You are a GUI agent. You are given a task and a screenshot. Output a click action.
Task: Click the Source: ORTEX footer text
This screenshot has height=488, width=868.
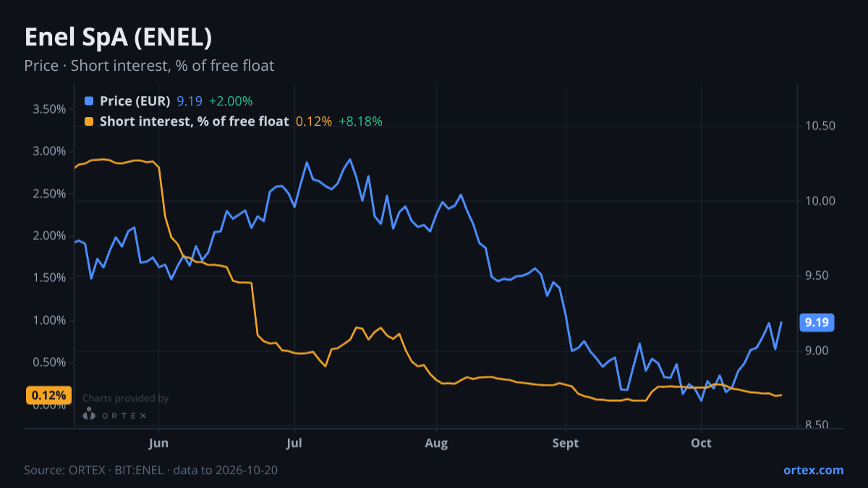pos(151,470)
